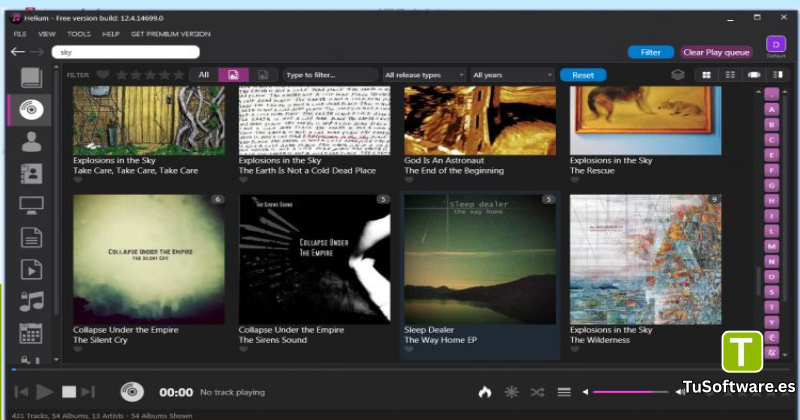
Task: Click the search box containing sky
Action: [x=126, y=52]
